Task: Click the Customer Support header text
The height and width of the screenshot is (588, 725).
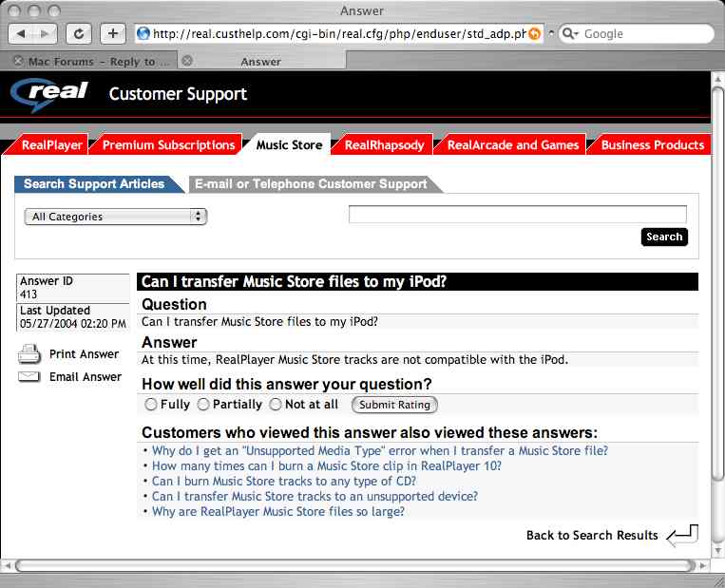Action: pos(178,94)
